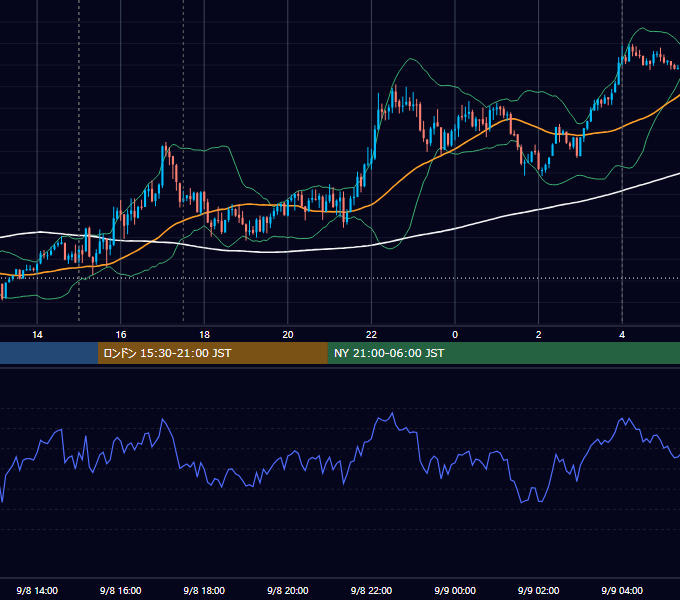Click the blue session bar before ロンドン

coord(49,353)
